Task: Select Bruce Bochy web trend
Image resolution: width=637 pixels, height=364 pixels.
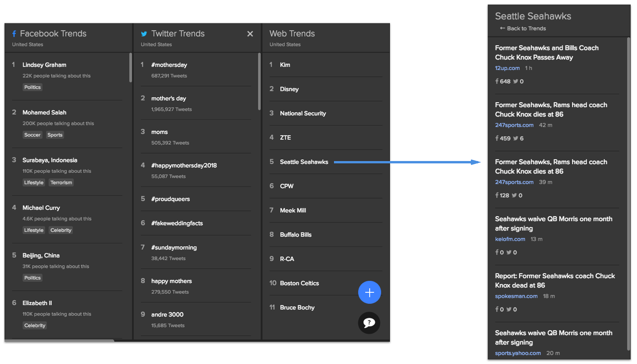Action: click(297, 307)
